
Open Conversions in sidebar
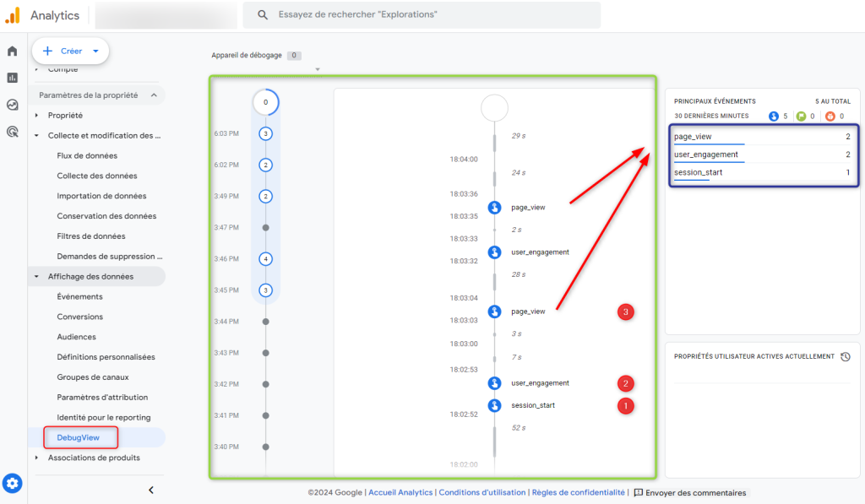coord(80,317)
